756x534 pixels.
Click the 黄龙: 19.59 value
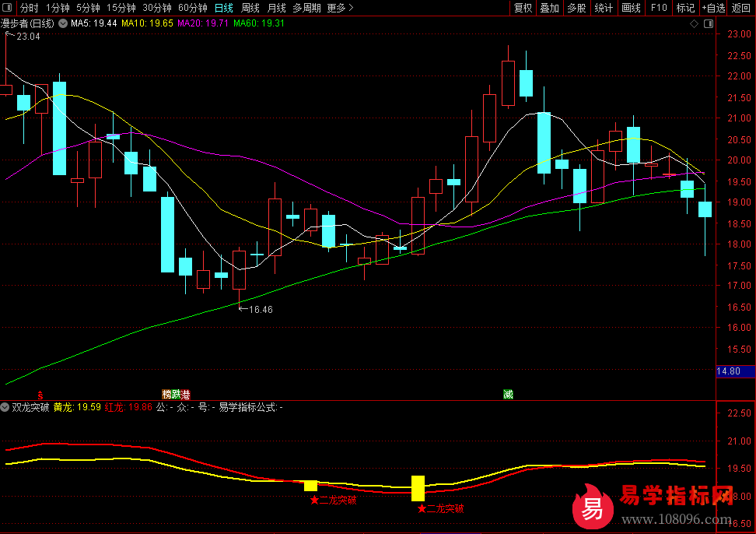point(77,407)
